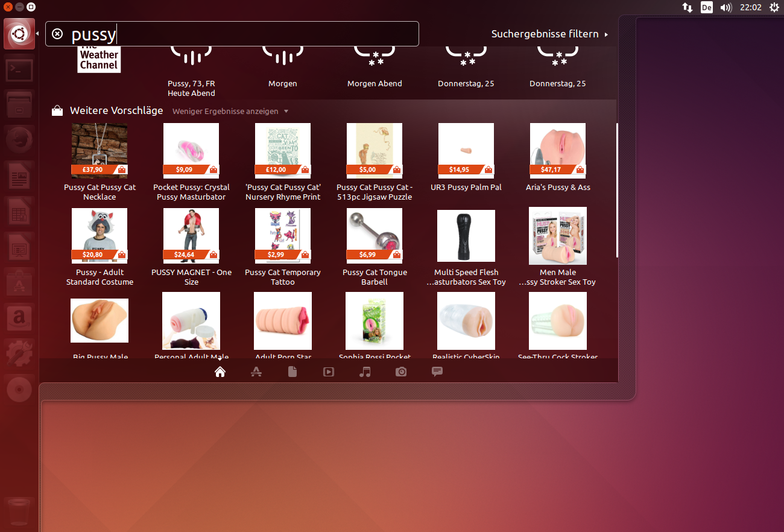Viewport: 784px width, 532px height.
Task: Open the Nursery Rhyme Print product
Action: click(283, 162)
